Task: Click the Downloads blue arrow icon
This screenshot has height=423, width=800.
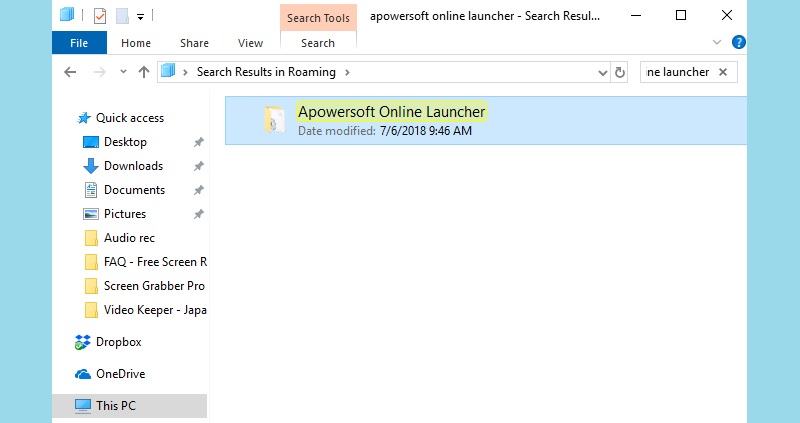Action: point(91,166)
